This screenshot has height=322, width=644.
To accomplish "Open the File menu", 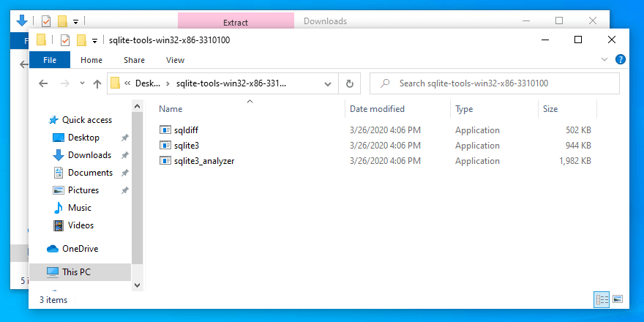I will [x=50, y=60].
